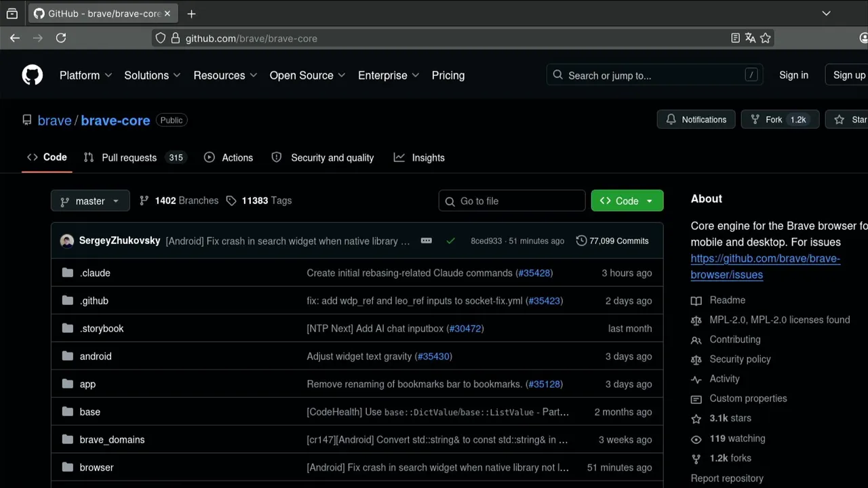Open the green Code dropdown button
868x488 pixels.
[x=627, y=201]
